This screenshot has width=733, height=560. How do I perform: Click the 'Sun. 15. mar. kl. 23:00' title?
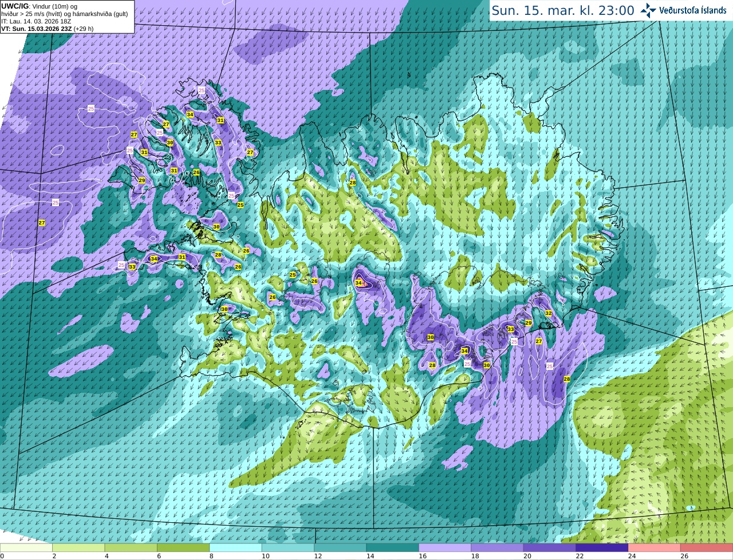[563, 10]
